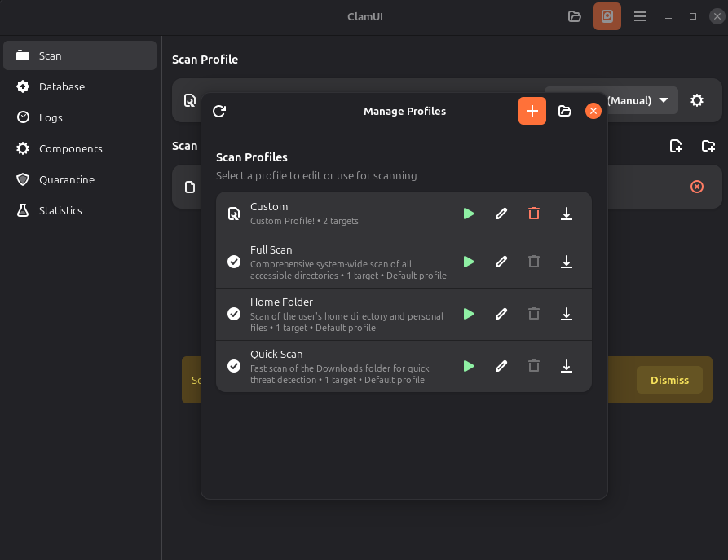Viewport: 728px width, 560px height.
Task: Dismiss the warning banner
Action: 668,380
